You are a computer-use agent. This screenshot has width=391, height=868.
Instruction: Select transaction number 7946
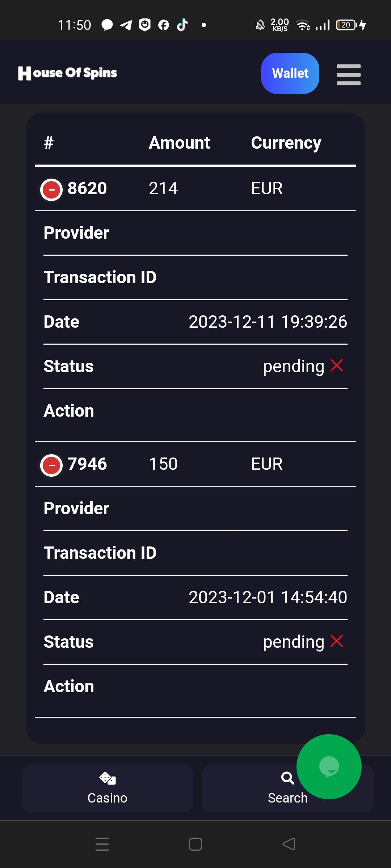click(x=87, y=464)
